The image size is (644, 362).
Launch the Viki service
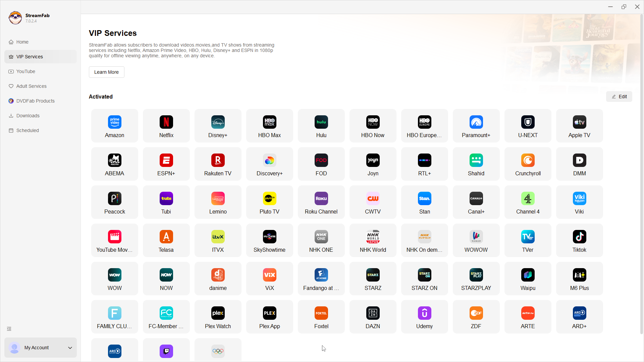[580, 202]
